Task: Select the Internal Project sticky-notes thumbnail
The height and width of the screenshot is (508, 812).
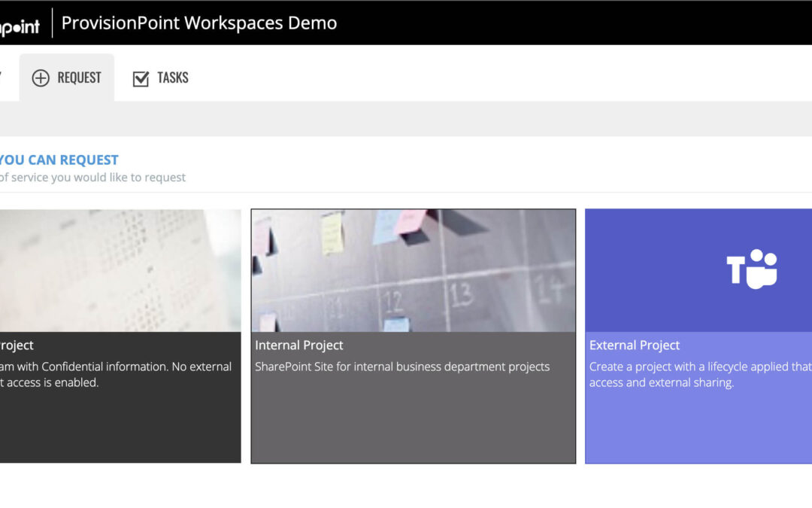Action: pos(414,271)
